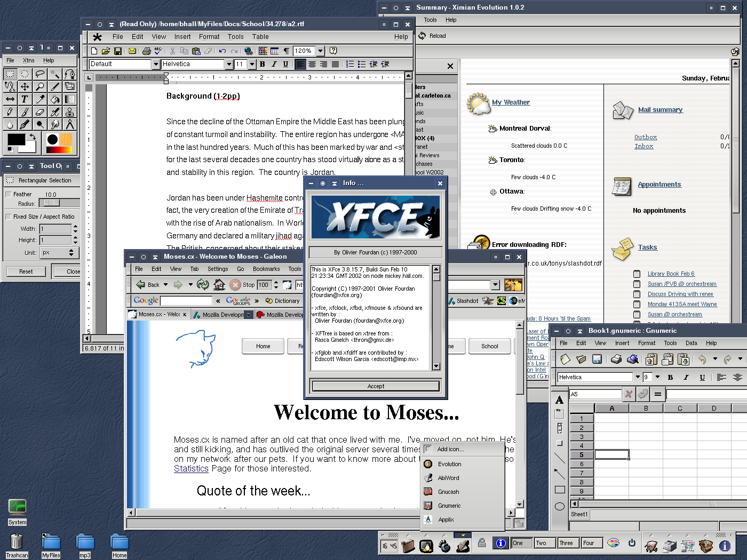
Task: Run spell check in AbiWord toolbar
Action: [x=158, y=51]
